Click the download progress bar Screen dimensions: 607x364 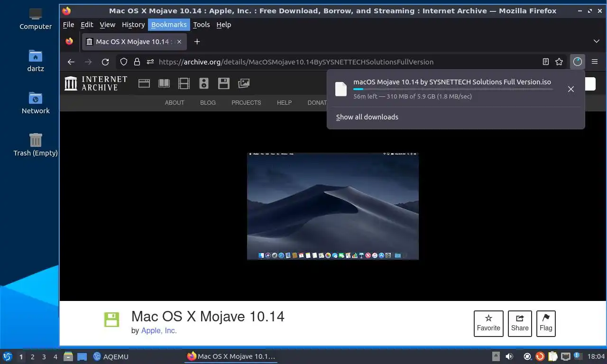pos(453,89)
